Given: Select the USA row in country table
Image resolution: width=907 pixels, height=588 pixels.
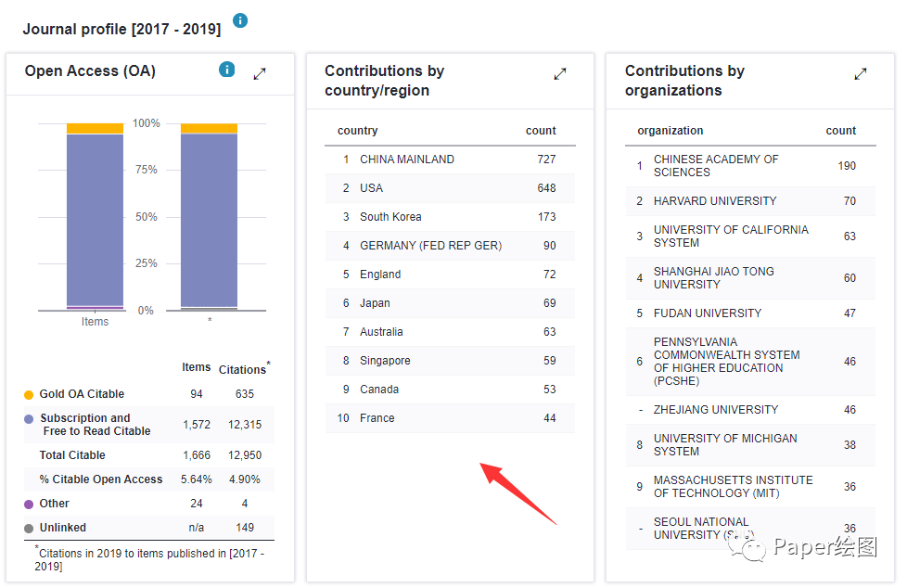Looking at the screenshot, I should pyautogui.click(x=450, y=188).
